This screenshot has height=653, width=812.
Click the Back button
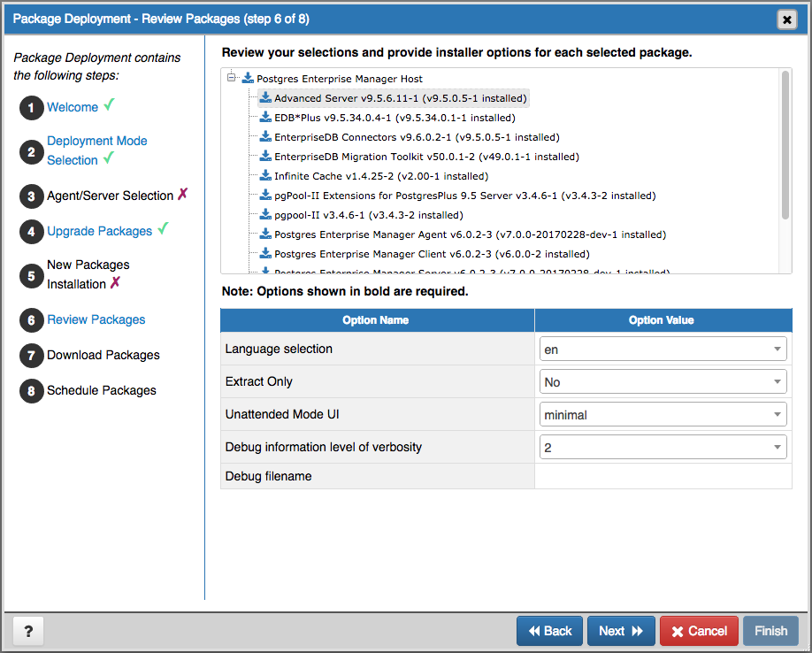tap(549, 631)
